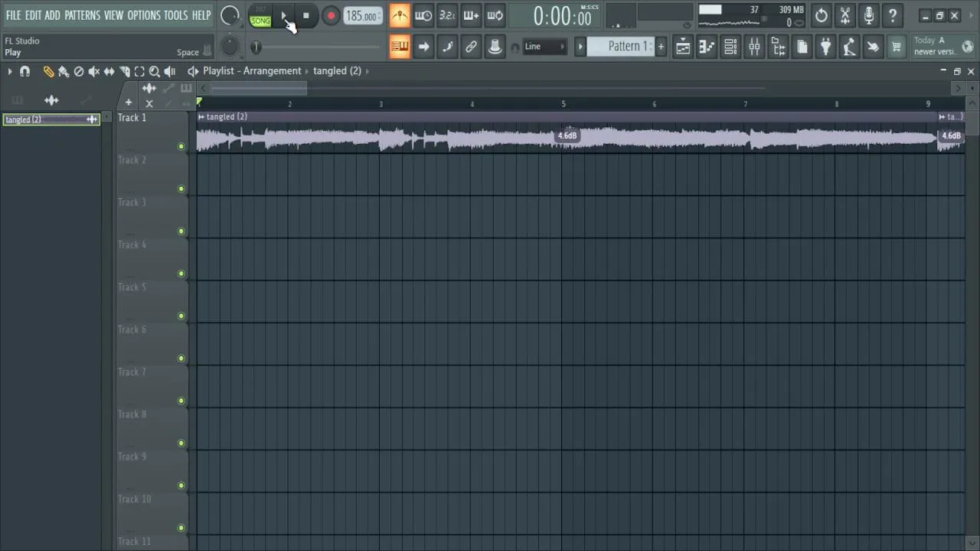Viewport: 980px width, 551px height.
Task: Expand arrow after tangled (2) title
Action: click(367, 71)
